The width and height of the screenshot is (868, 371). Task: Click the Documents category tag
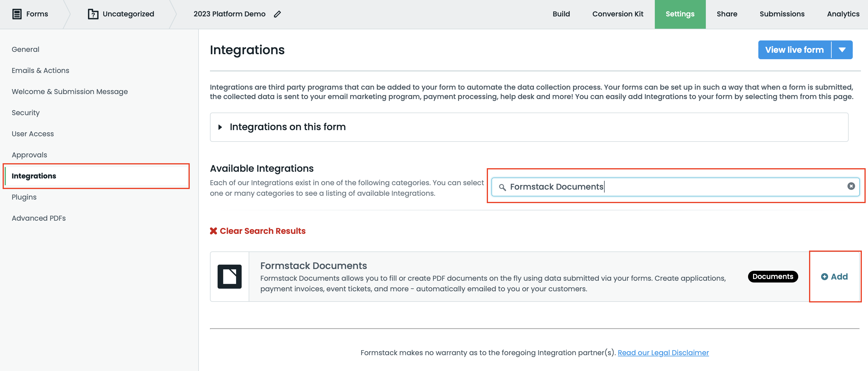tap(773, 276)
